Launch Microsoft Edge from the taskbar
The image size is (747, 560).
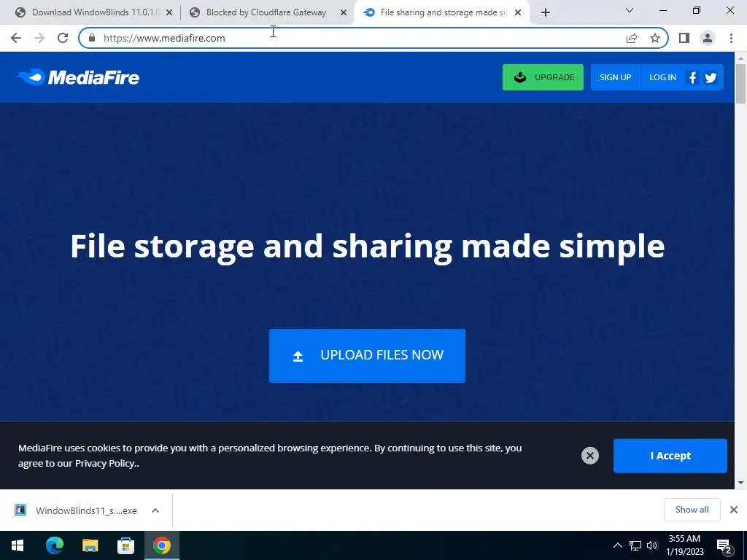click(54, 545)
